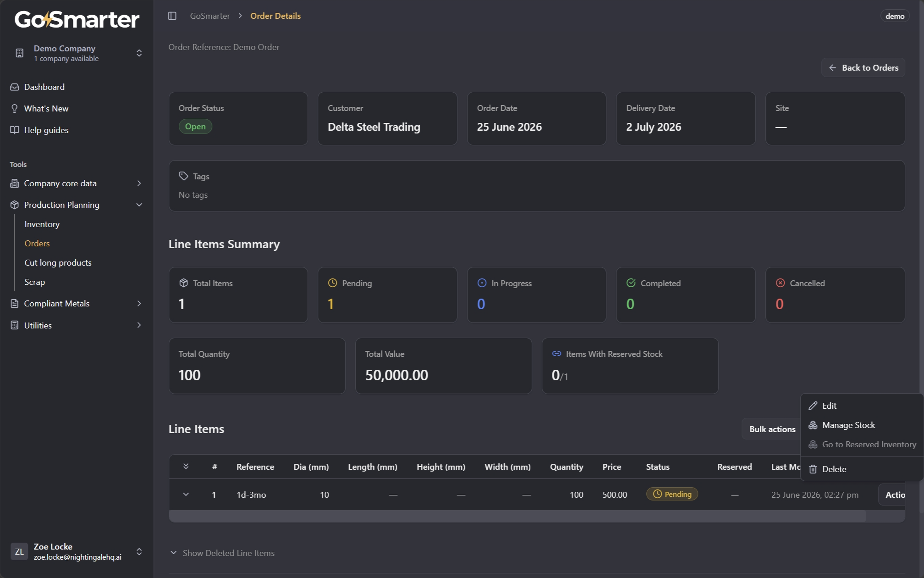
Task: Open the Zoe Locke user menu
Action: (x=77, y=552)
